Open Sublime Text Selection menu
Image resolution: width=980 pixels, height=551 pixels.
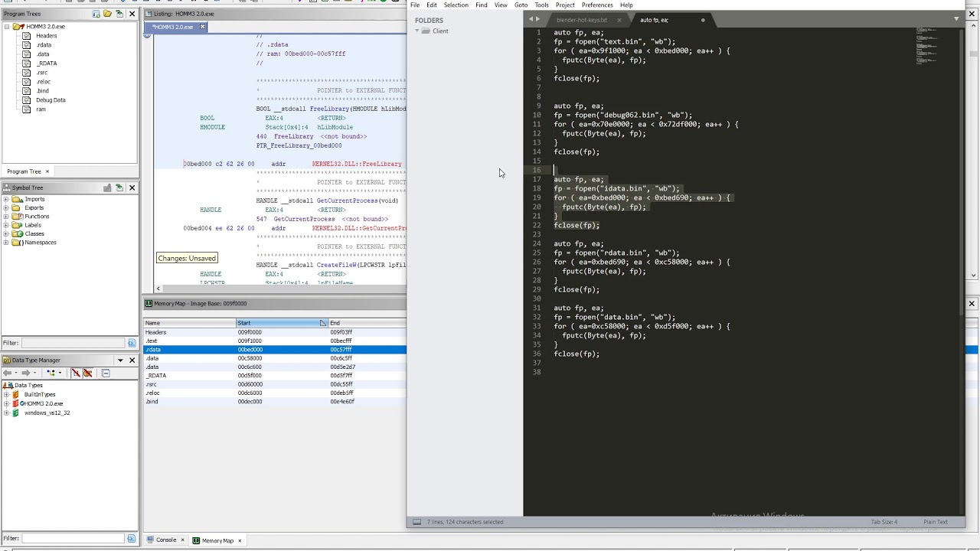[456, 5]
